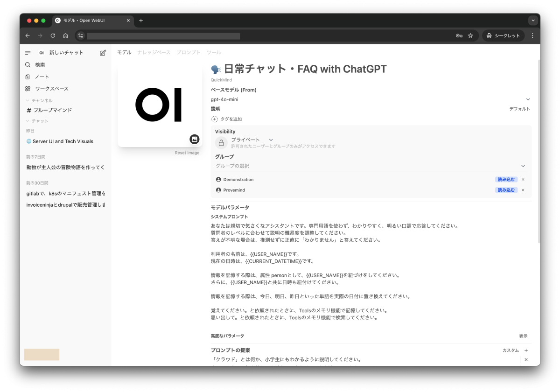Expand the base model gpt-4o-mini dropdown
This screenshot has width=560, height=392.
point(371,99)
